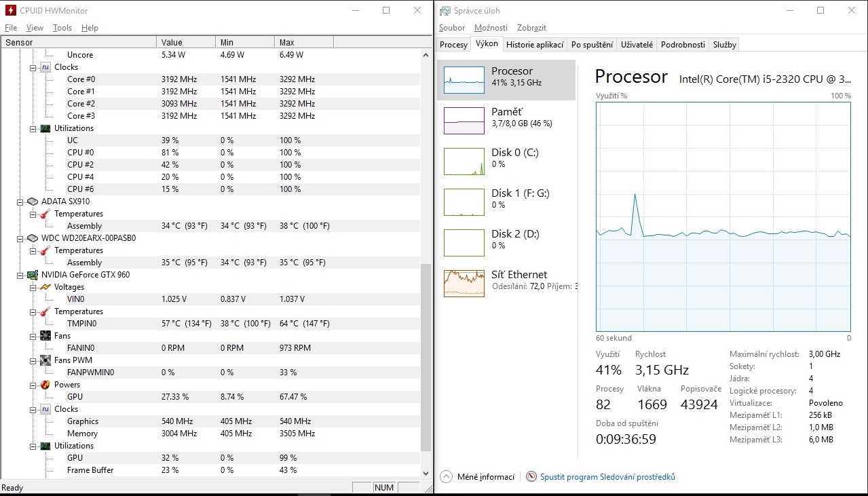Collapse the Powers node
868x496 pixels.
[33, 385]
